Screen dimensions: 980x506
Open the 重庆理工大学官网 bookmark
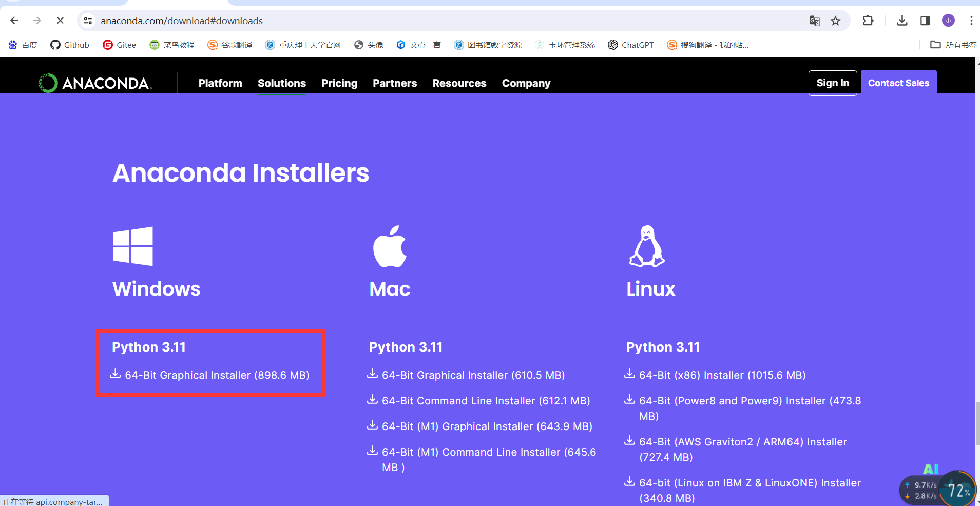coord(303,45)
